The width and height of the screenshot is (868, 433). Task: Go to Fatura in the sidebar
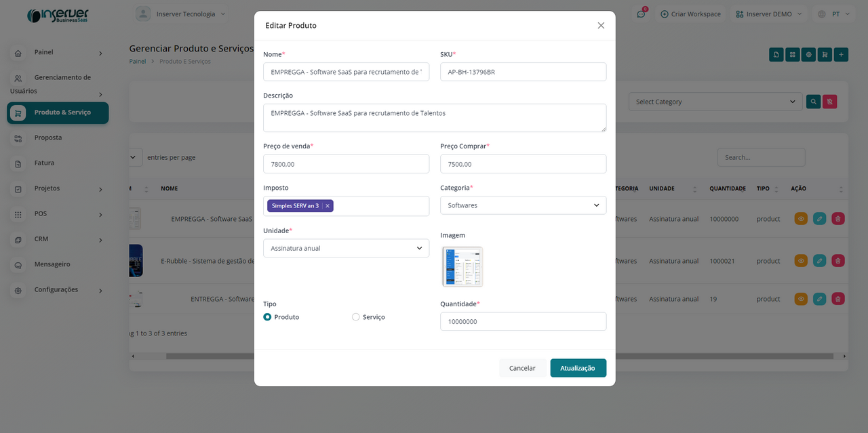click(x=44, y=163)
